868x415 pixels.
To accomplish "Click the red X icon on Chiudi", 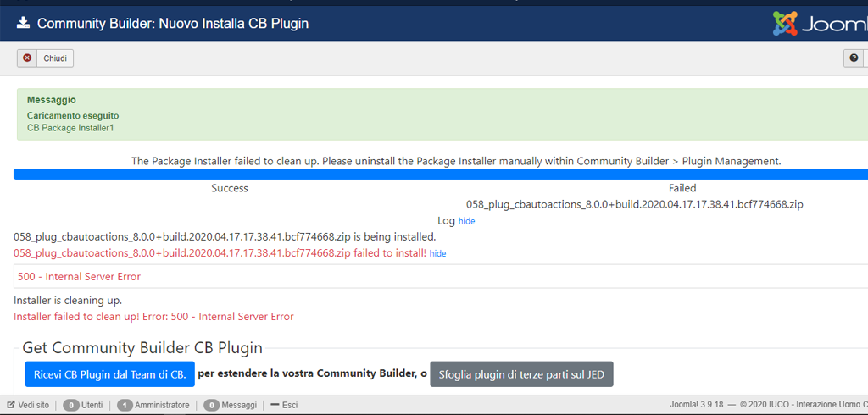I will 27,58.
